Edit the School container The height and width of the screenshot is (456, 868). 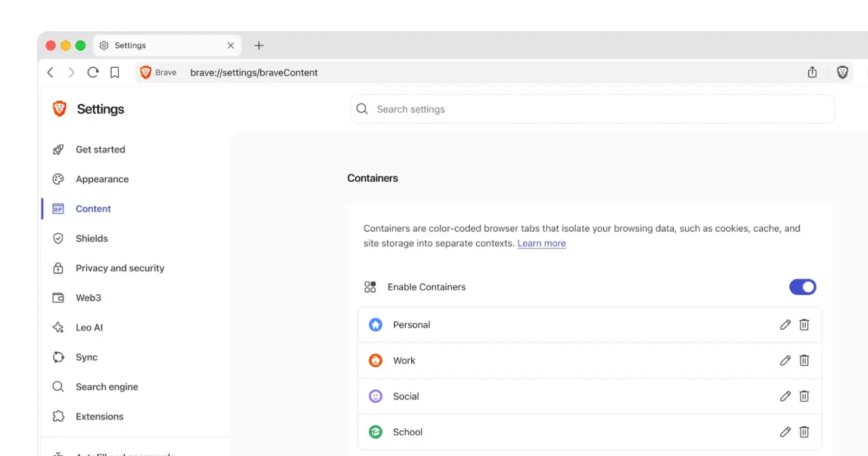(x=785, y=432)
